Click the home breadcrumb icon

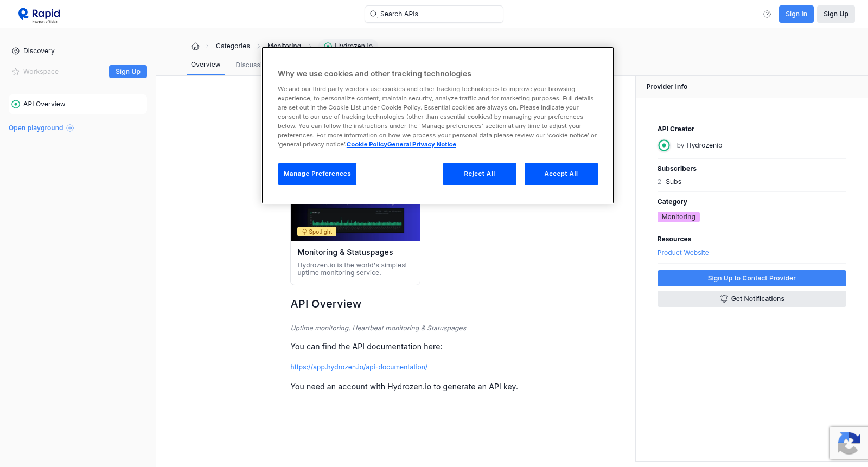(x=195, y=46)
